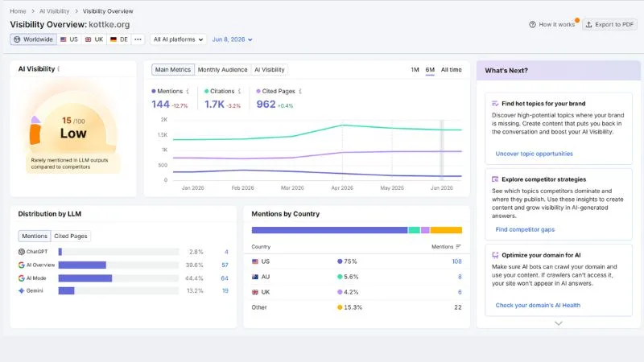Click ChatGPT mentions count 4
The width and height of the screenshot is (644, 362).
(226, 252)
